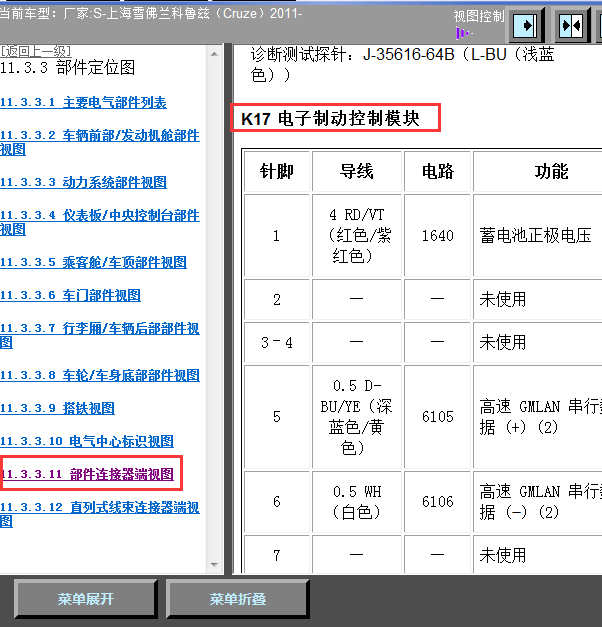Image resolution: width=602 pixels, height=628 pixels.
Task: Click the 菜单展开 button
Action: pos(85,599)
